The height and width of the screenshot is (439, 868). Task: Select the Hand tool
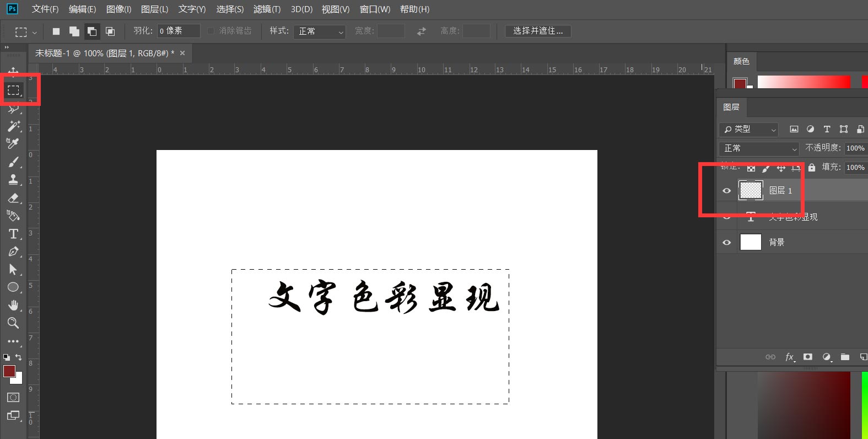pyautogui.click(x=13, y=305)
